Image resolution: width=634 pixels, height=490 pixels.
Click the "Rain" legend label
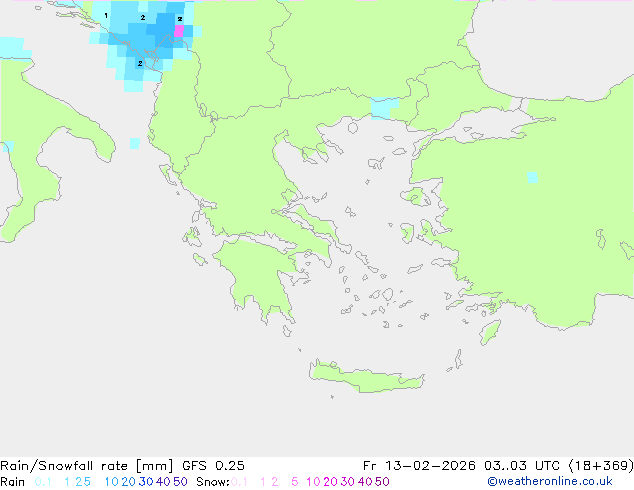tap(13, 482)
